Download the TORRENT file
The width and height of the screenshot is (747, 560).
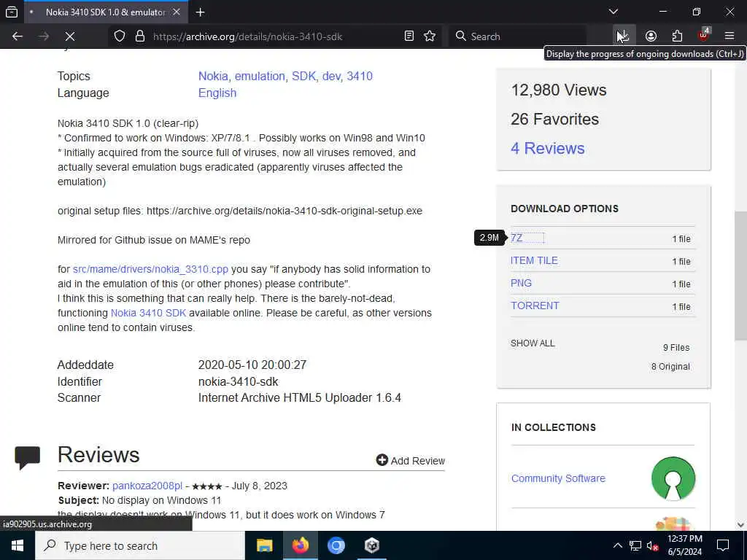(x=535, y=306)
